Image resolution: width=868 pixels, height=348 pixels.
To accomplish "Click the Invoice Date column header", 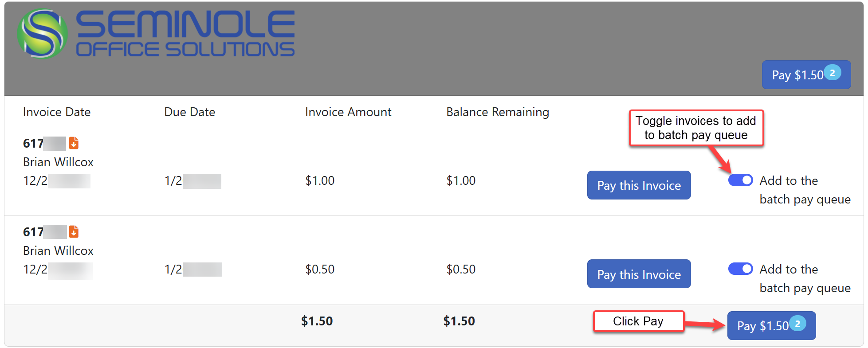I will click(x=57, y=112).
